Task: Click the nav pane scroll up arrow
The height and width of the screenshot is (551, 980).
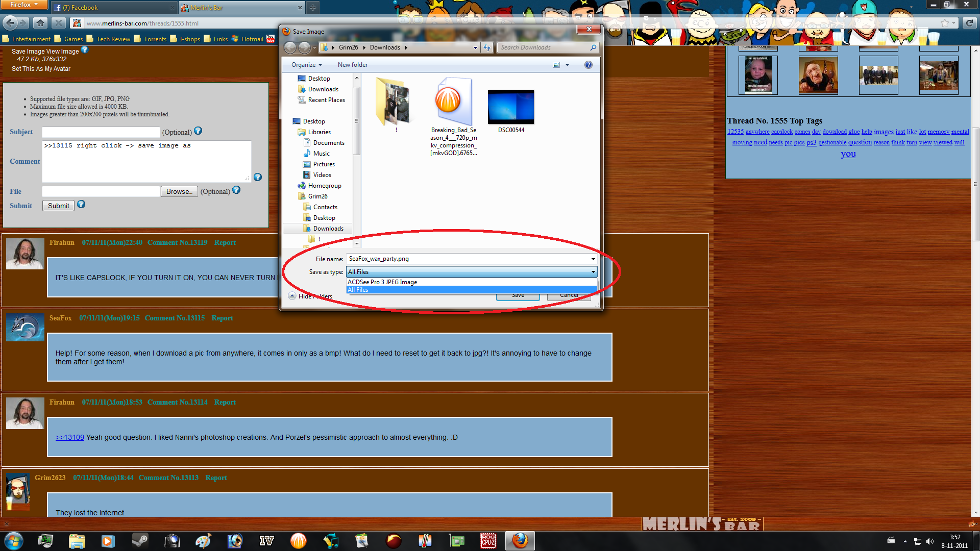Action: [356, 78]
